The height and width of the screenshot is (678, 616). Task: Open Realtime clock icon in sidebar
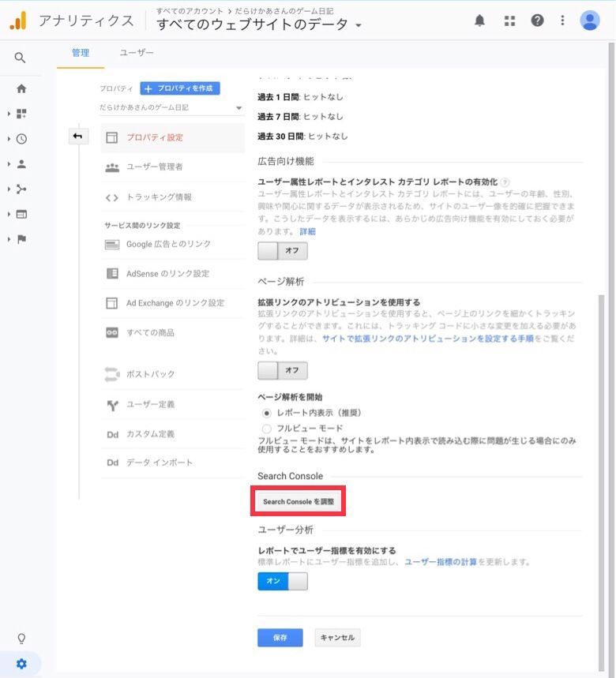click(x=21, y=139)
